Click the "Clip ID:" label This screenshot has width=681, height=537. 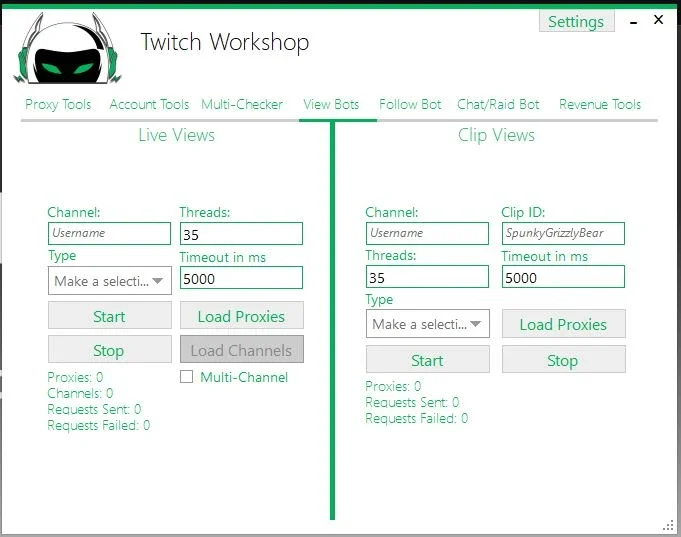click(523, 212)
